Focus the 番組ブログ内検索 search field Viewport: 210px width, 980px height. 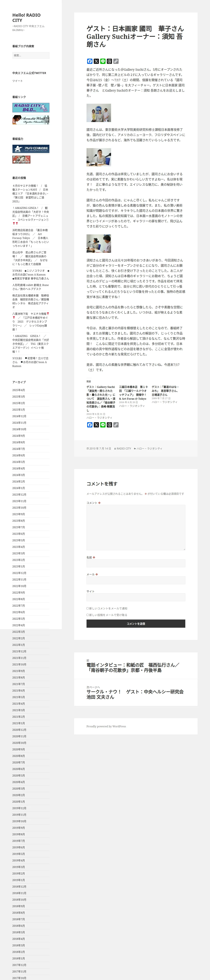point(31,56)
